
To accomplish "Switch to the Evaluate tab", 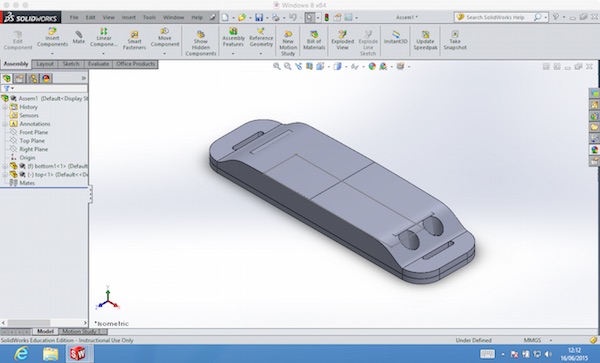I will 98,64.
